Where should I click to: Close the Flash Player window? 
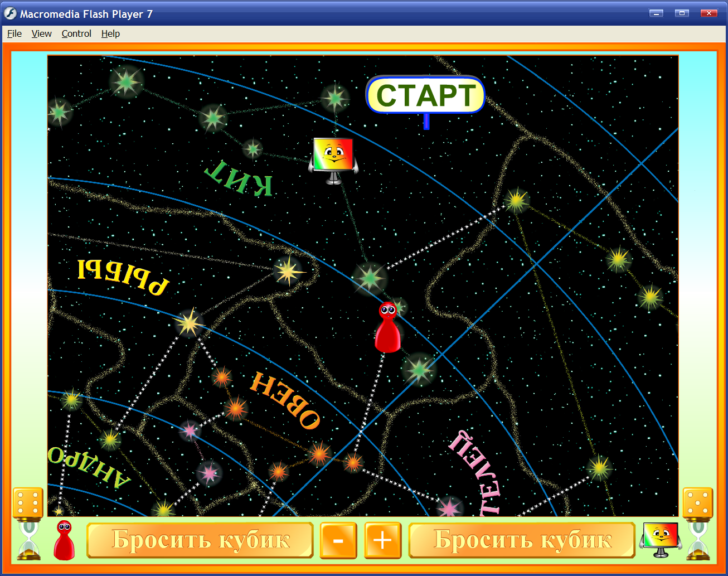[709, 13]
